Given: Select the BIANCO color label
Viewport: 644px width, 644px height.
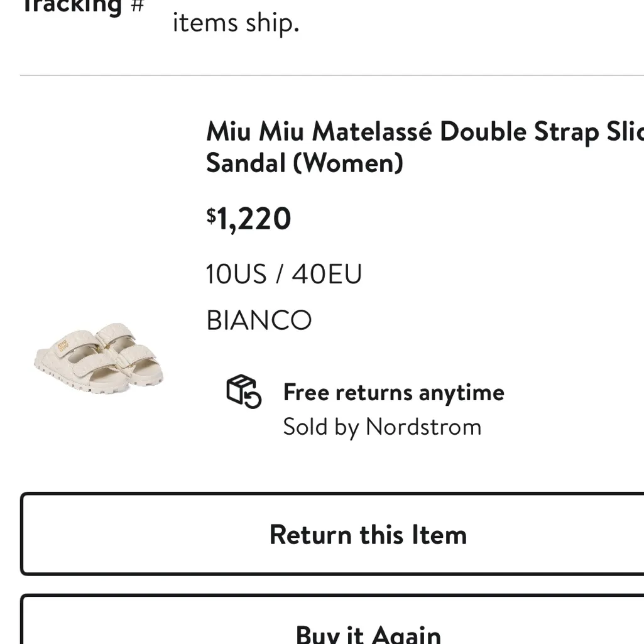Looking at the screenshot, I should tap(259, 320).
